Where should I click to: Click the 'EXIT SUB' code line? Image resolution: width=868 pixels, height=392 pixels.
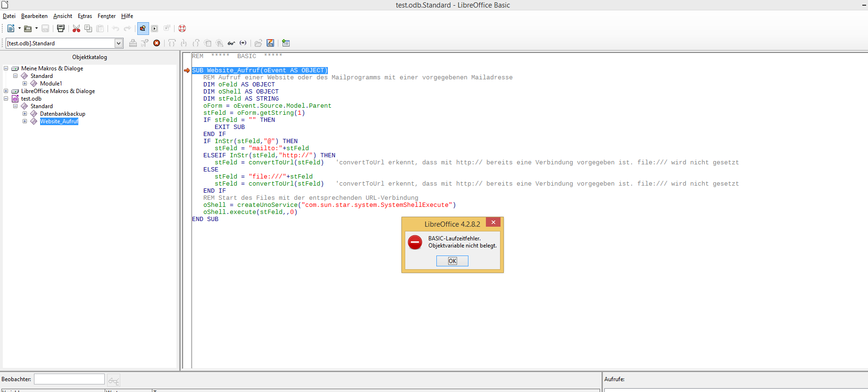pyautogui.click(x=230, y=127)
